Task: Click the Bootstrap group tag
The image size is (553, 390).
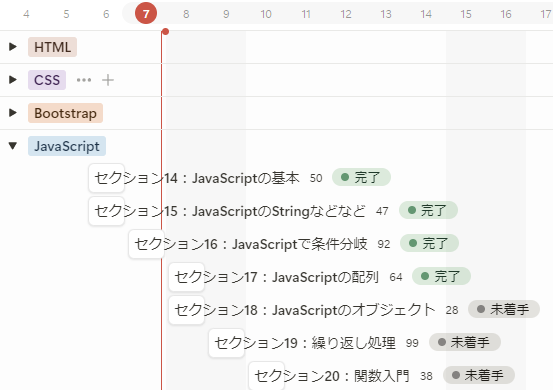Action: coord(65,113)
